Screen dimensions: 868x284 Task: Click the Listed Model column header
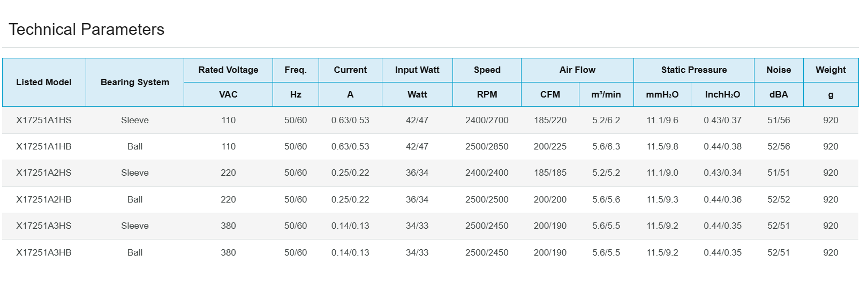coord(43,82)
